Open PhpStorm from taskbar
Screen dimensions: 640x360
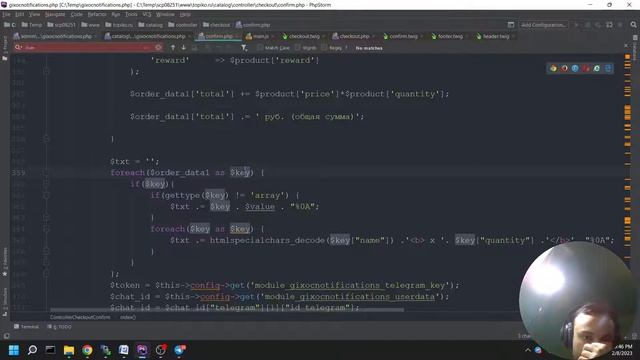[x=142, y=350]
